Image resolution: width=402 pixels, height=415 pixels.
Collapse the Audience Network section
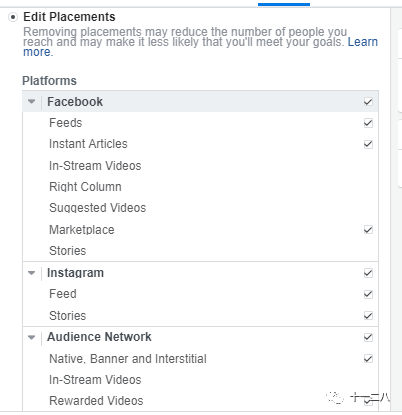click(x=32, y=337)
